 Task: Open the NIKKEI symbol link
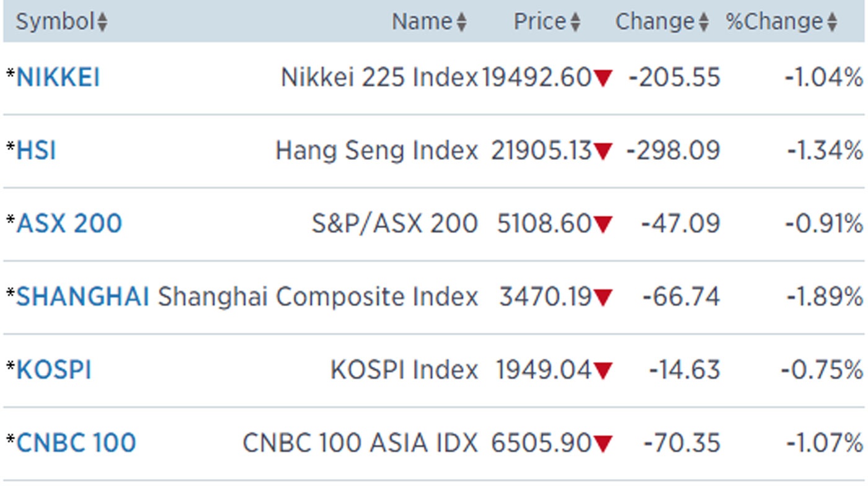pos(58,78)
